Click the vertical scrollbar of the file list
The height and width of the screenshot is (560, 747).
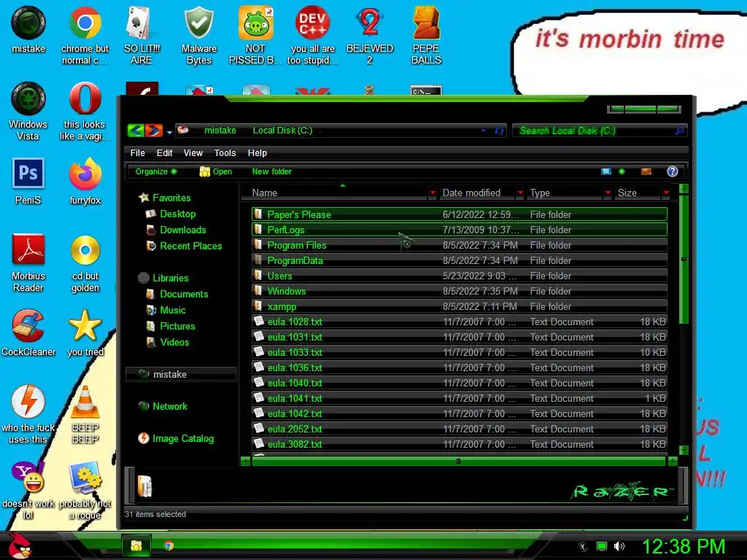point(684,319)
